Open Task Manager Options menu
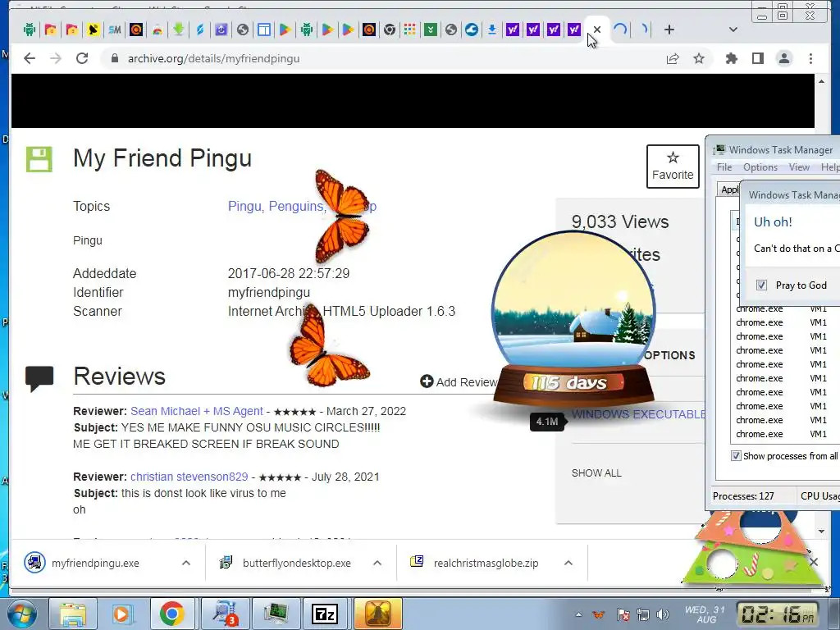This screenshot has width=840, height=630. point(760,167)
